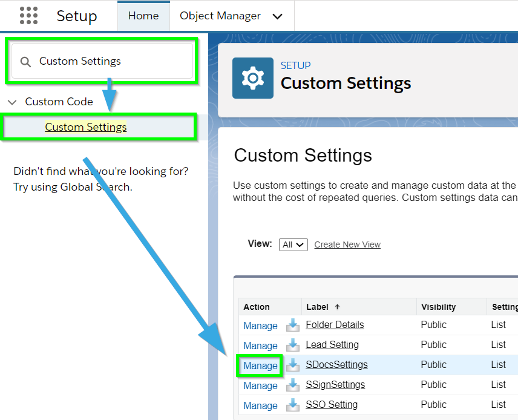This screenshot has height=420, width=518.
Task: Click the download icon for SDocsSettings
Action: 293,365
